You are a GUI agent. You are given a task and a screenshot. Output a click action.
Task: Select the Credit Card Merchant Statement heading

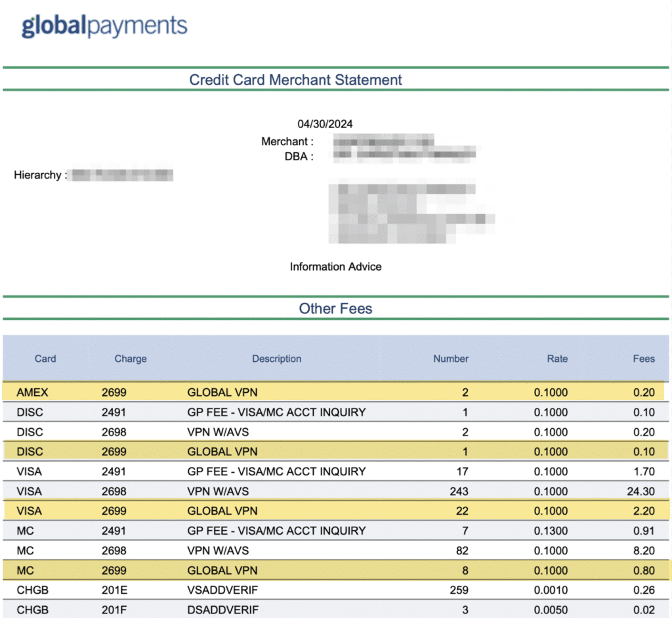click(x=295, y=80)
